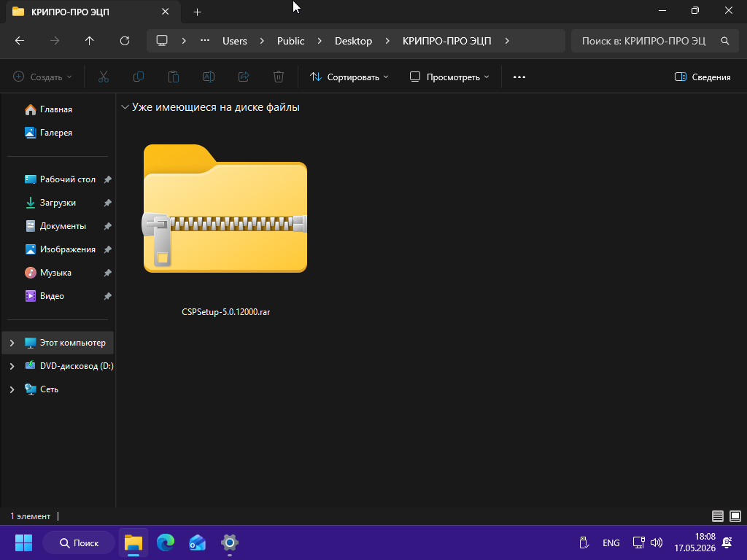Screen dimensions: 747x560
Task: Expand DVD-дисковод (D:) tree node
Action: pyautogui.click(x=12, y=366)
